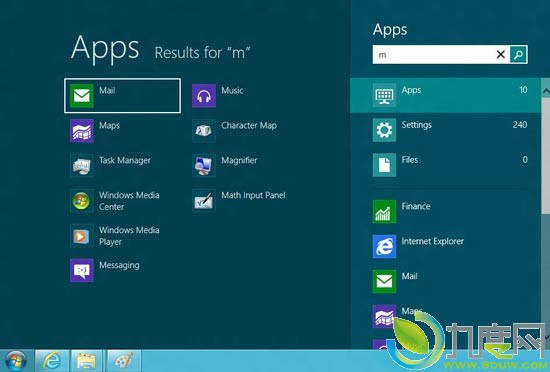550x372 pixels.
Task: Click the 'Task Manager' label
Action: click(x=125, y=161)
